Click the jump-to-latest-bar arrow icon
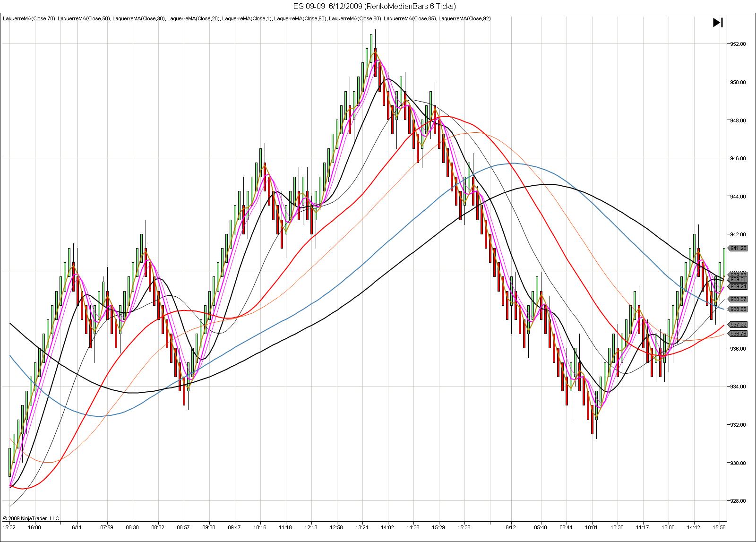The width and height of the screenshot is (756, 542). tap(717, 23)
